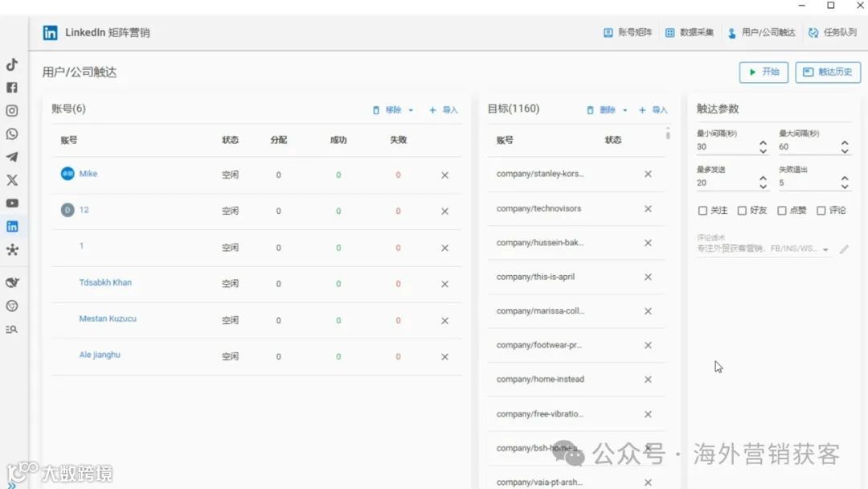This screenshot has width=868, height=489.
Task: Click the 开始 start button
Action: point(764,72)
